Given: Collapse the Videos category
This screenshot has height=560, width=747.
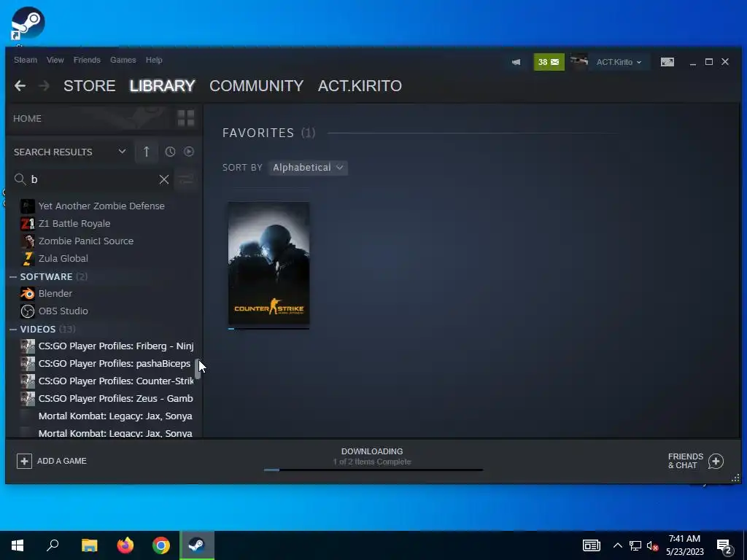Looking at the screenshot, I should click(13, 329).
